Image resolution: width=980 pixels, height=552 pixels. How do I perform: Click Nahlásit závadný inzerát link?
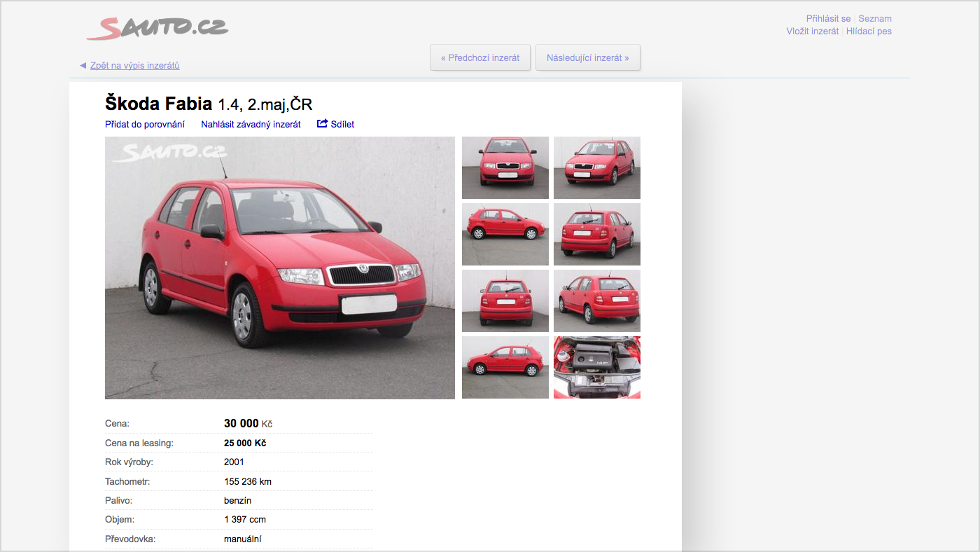point(251,124)
